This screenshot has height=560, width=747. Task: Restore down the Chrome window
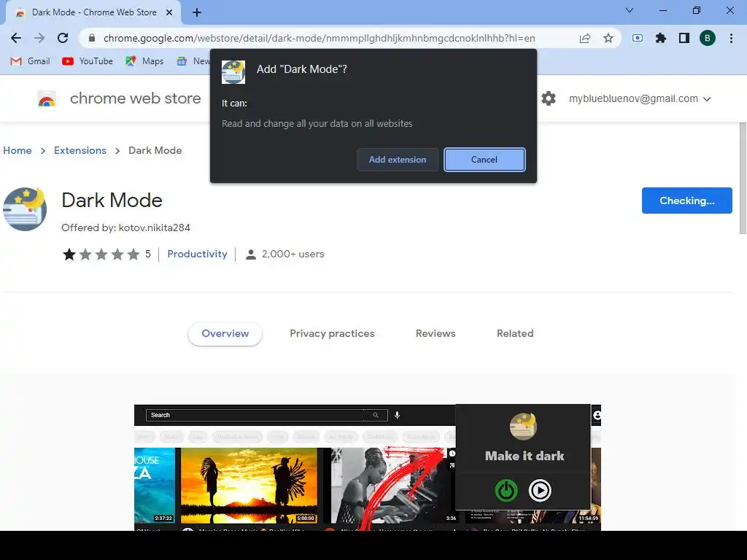point(697,10)
